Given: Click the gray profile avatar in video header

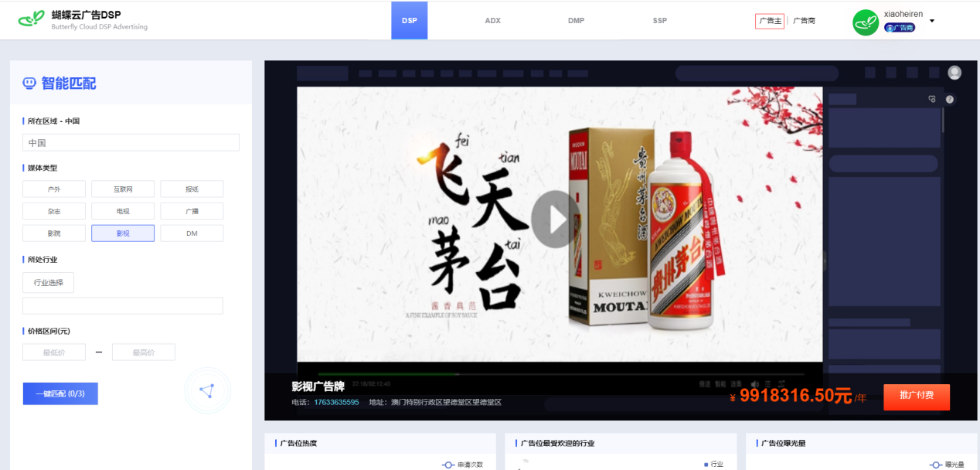Looking at the screenshot, I should click(x=954, y=73).
